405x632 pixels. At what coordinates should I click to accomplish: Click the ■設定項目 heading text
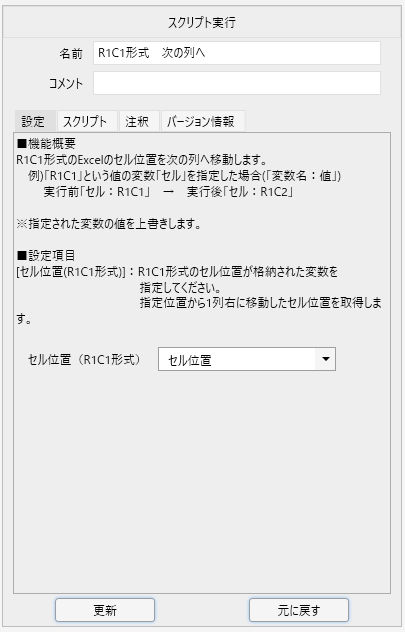click(x=46, y=255)
